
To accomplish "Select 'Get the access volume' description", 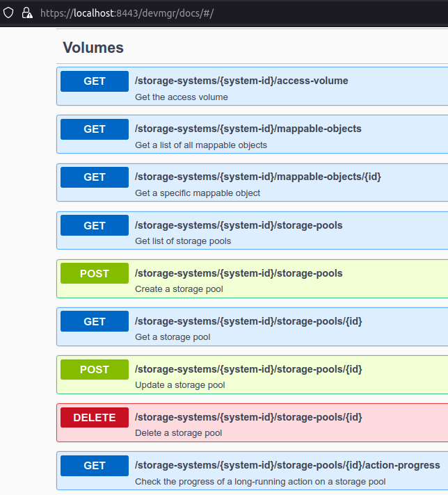I will click(182, 97).
